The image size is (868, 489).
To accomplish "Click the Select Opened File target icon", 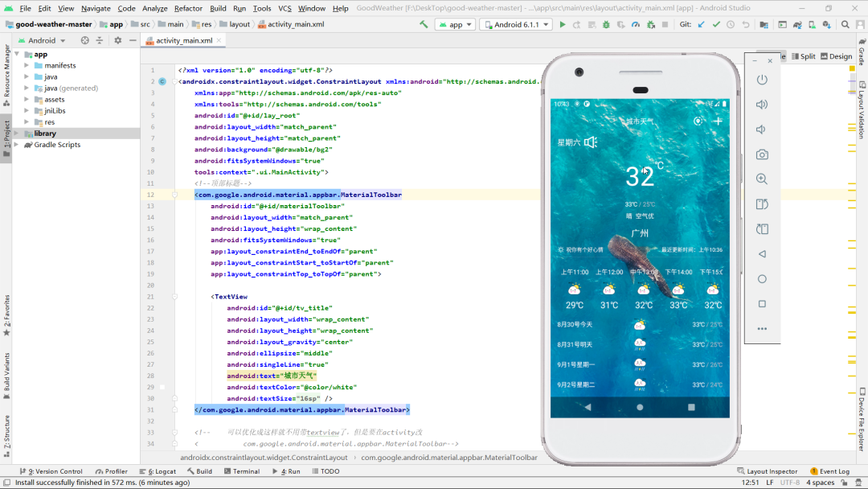I will tap(84, 40).
